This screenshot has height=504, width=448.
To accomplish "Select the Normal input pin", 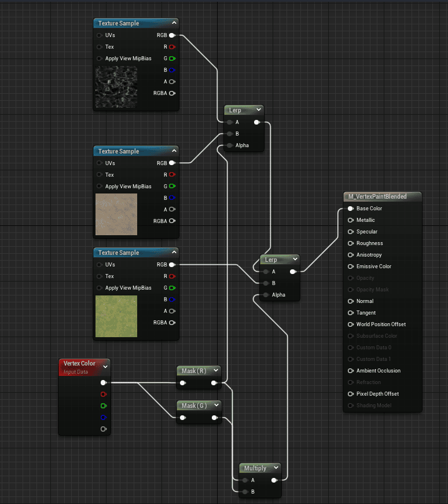I will 351,301.
